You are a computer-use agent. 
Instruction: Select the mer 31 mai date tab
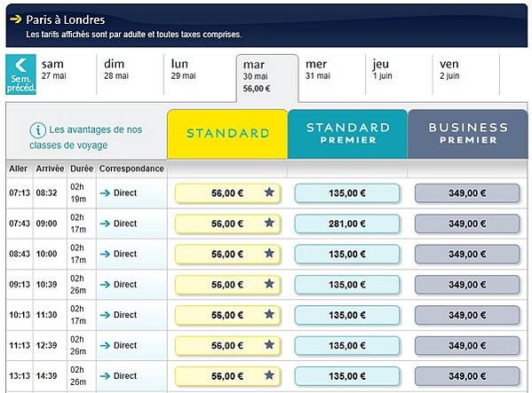(332, 75)
